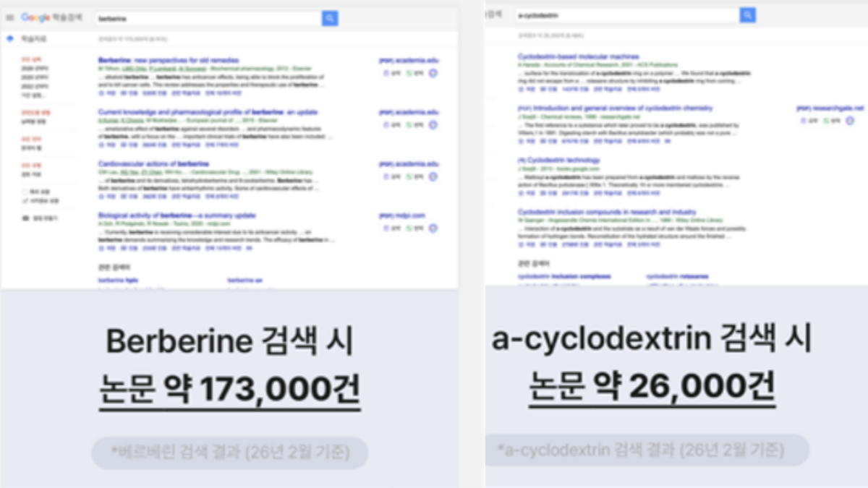Open 'Biological activity of berberine—a summary update' result
Screen dimensions: 868x488
point(177,215)
